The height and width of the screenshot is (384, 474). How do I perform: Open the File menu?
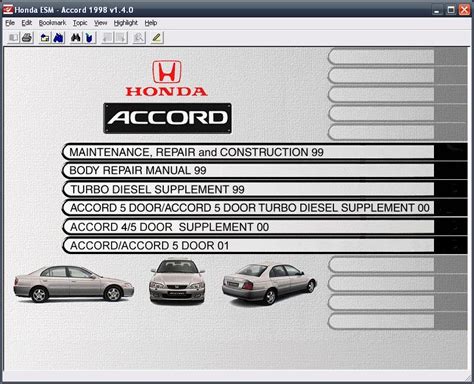[x=10, y=23]
